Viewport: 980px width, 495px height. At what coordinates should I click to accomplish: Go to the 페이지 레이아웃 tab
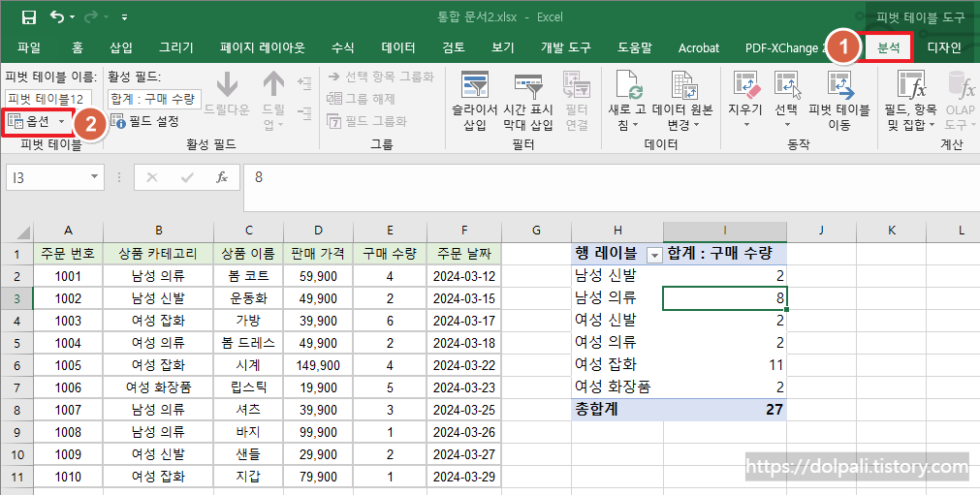[263, 47]
